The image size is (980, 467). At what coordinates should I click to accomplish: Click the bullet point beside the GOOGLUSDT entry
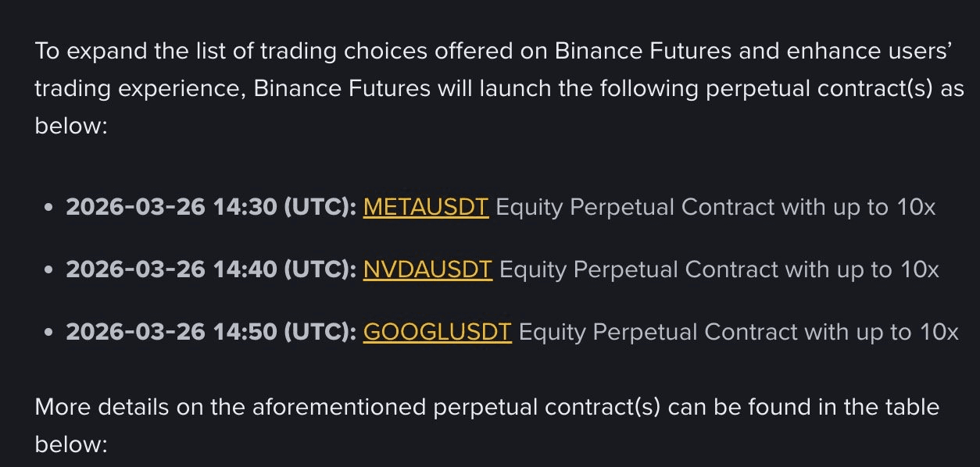49,333
